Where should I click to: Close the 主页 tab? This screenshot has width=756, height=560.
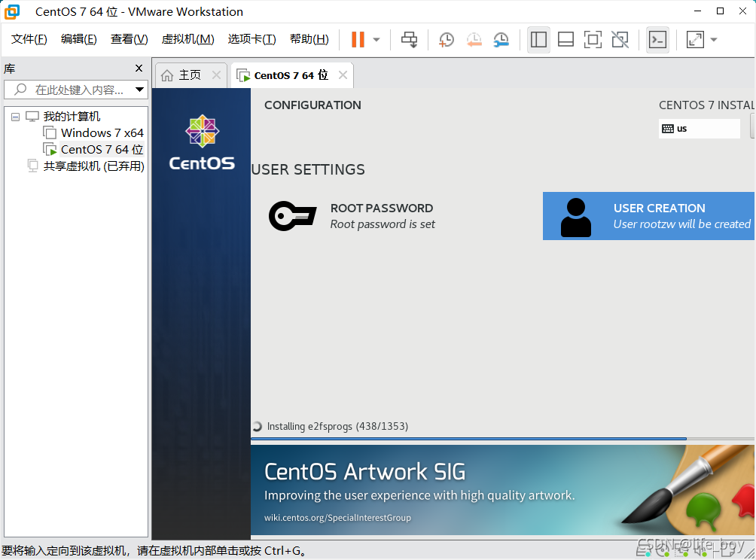click(216, 75)
